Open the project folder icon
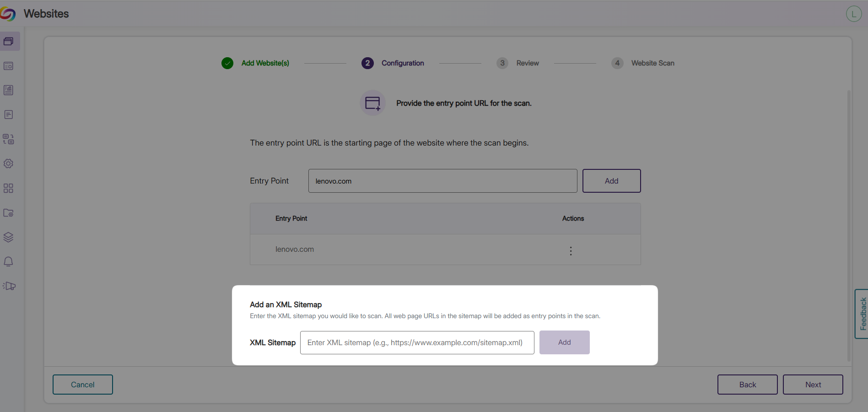Screen dimensions: 868x412 8,213
